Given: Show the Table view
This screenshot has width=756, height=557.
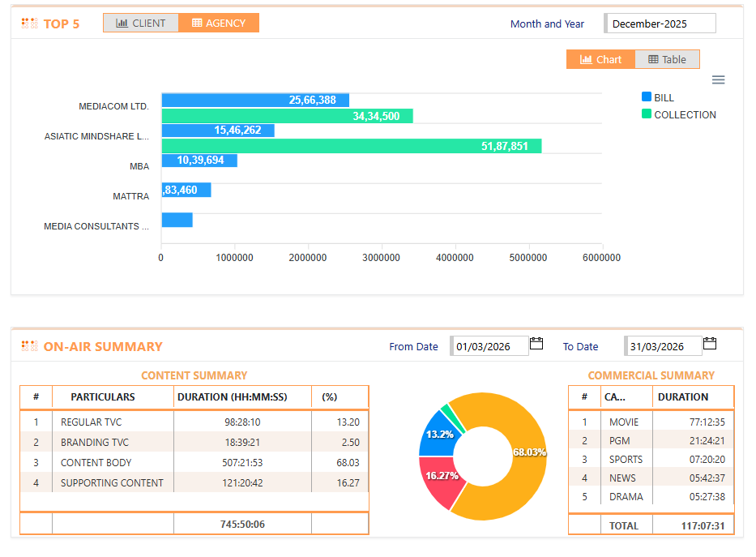Looking at the screenshot, I should click(667, 59).
